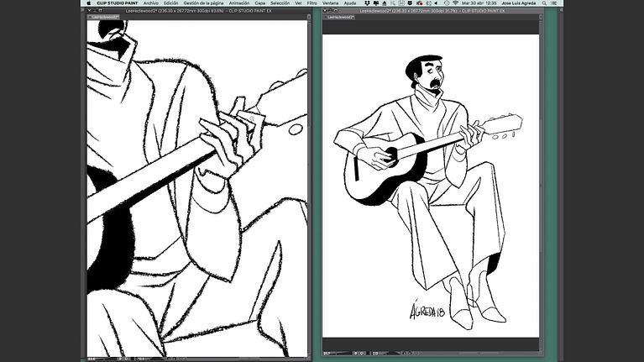The image size is (644, 362).
Task: Open the Capa menu
Action: pyautogui.click(x=259, y=3)
